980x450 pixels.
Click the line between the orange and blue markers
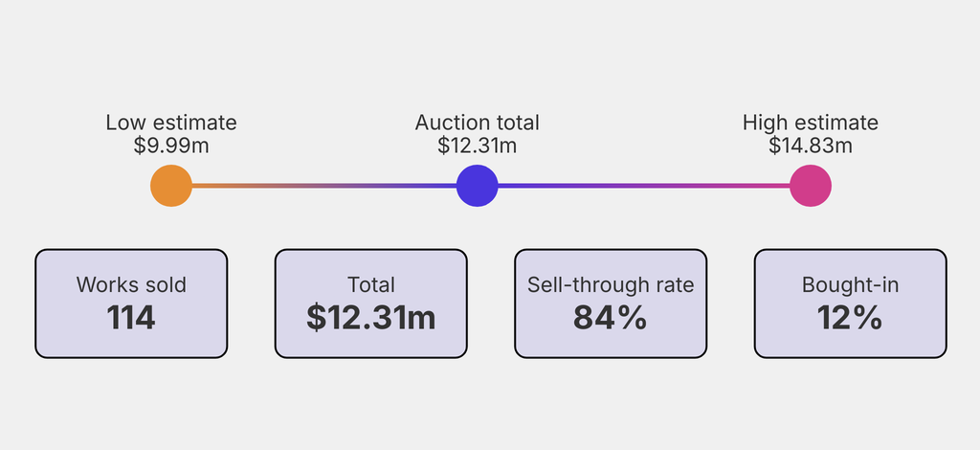(323, 186)
